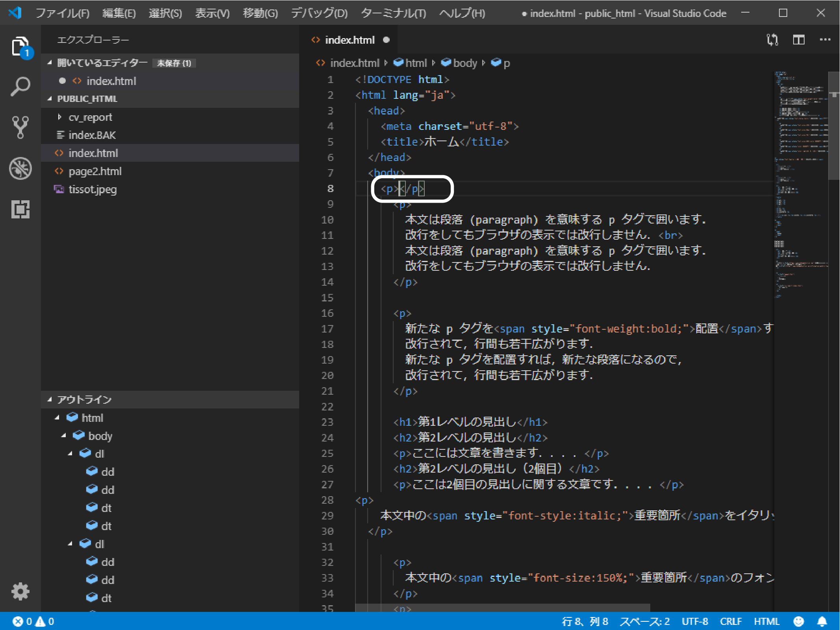
Task: Select the Debug icon in the activity bar
Action: click(x=20, y=168)
